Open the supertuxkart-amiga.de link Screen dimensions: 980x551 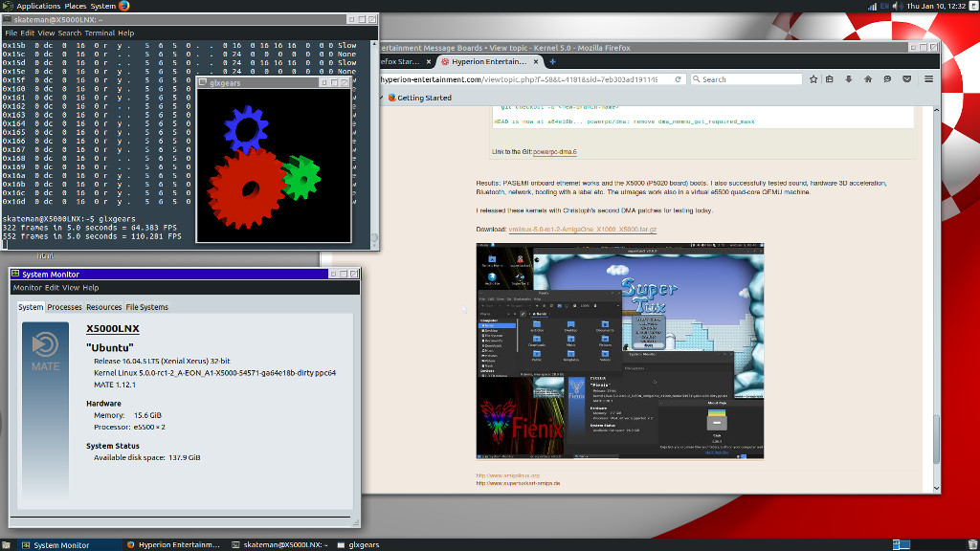coord(518,483)
